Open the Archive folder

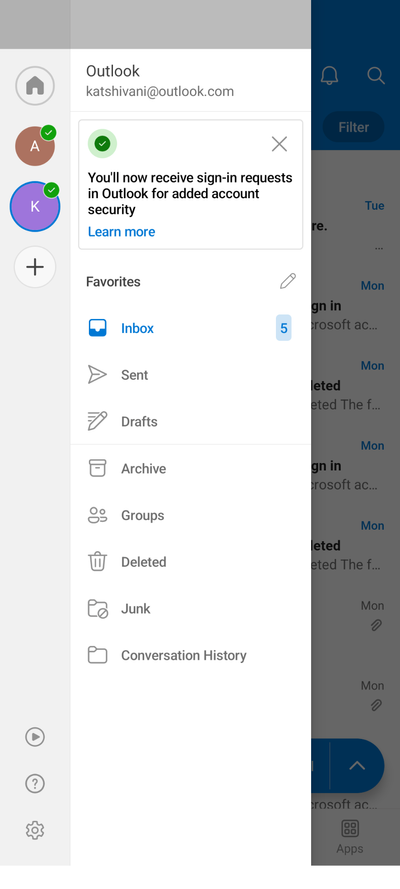(x=190, y=468)
